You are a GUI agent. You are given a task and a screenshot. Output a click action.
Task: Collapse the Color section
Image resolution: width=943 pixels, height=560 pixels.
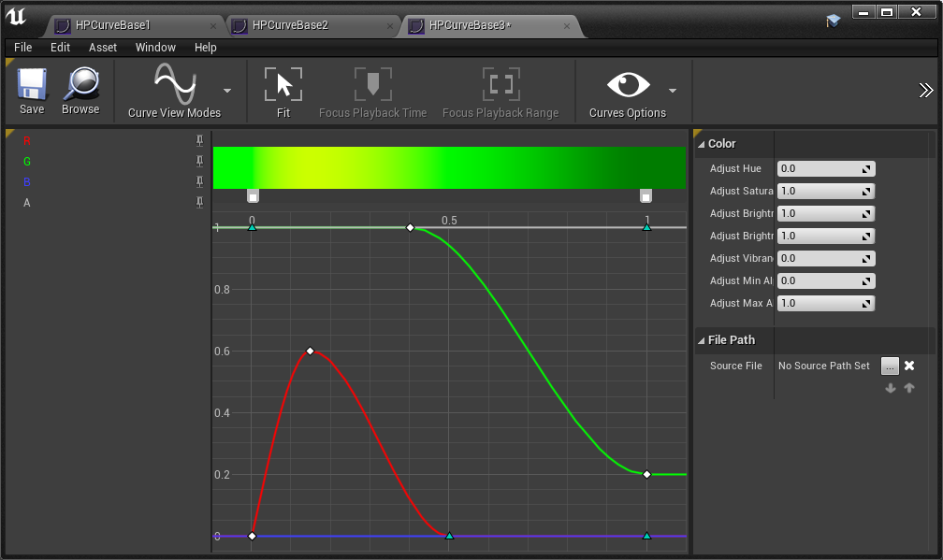702,144
